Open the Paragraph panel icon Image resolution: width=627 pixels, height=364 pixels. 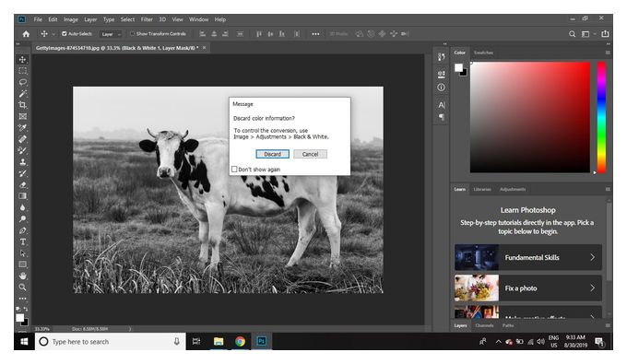[x=441, y=117]
